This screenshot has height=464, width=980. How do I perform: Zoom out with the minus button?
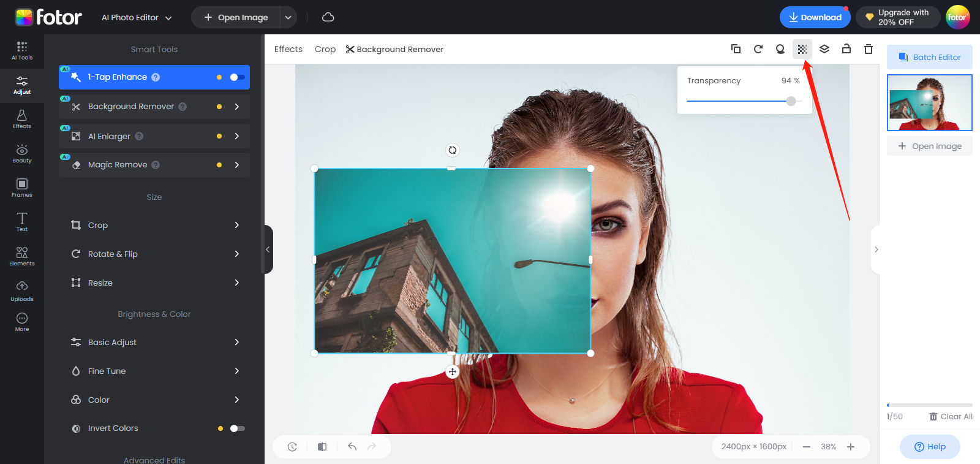(807, 447)
